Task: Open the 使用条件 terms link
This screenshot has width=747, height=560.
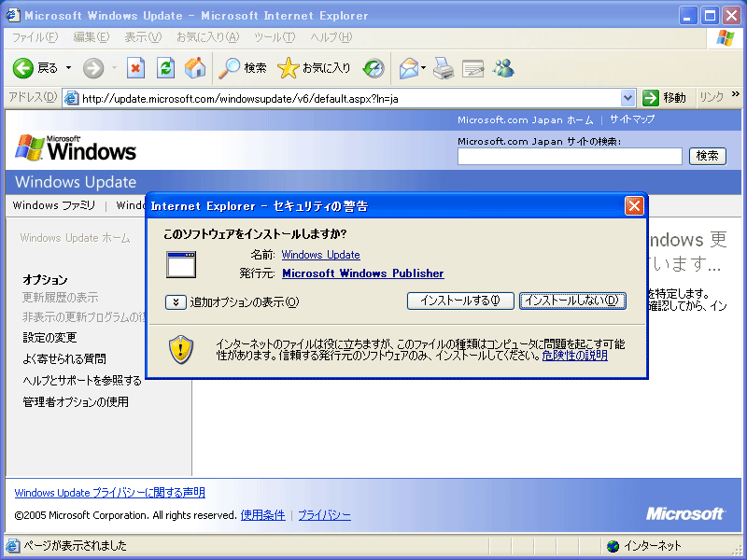Action: point(263,515)
